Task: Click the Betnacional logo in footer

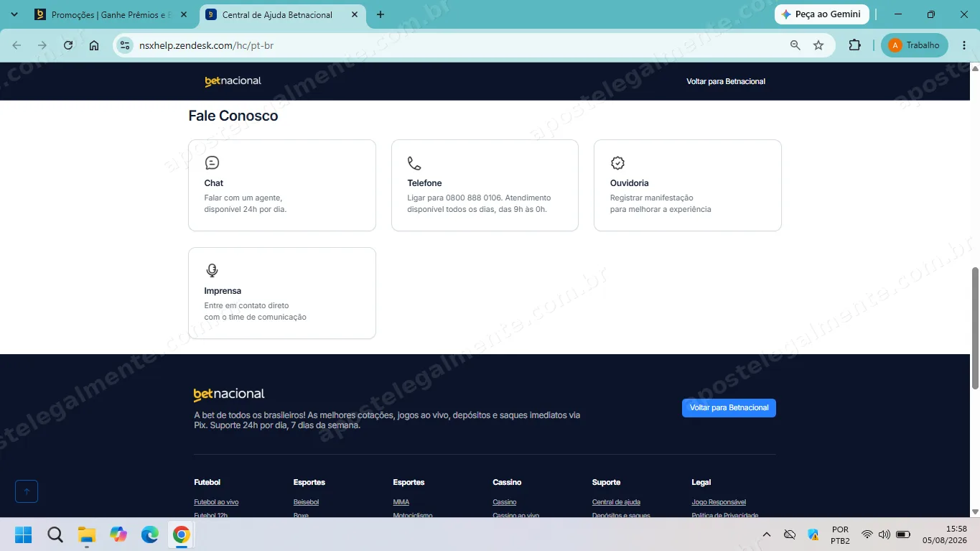Action: [x=229, y=394]
